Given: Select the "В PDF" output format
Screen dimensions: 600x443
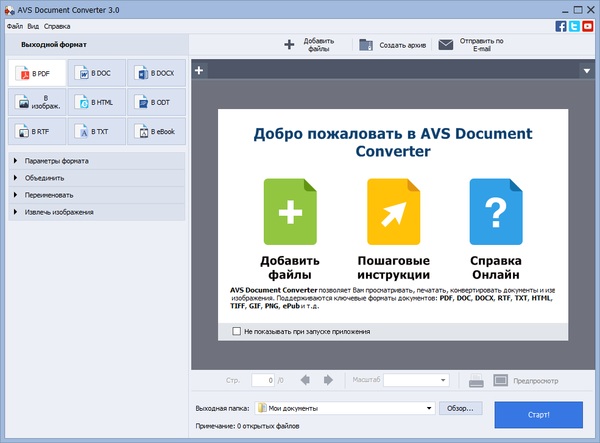Looking at the screenshot, I should click(36, 73).
